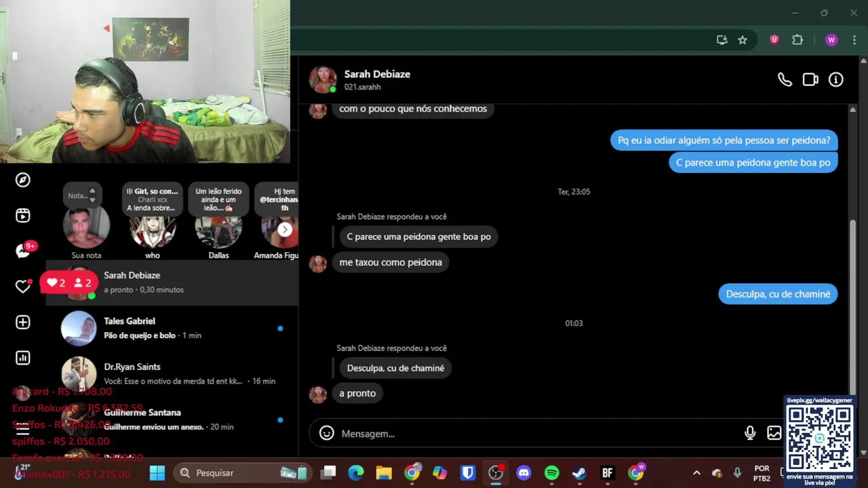Click message 'me taxou como peidona'

(391, 262)
